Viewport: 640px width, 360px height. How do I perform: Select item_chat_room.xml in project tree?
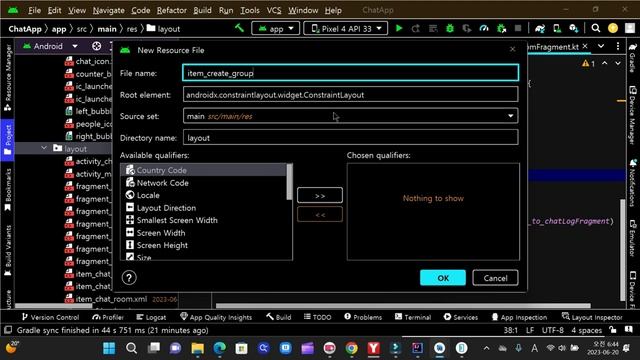coord(111,299)
